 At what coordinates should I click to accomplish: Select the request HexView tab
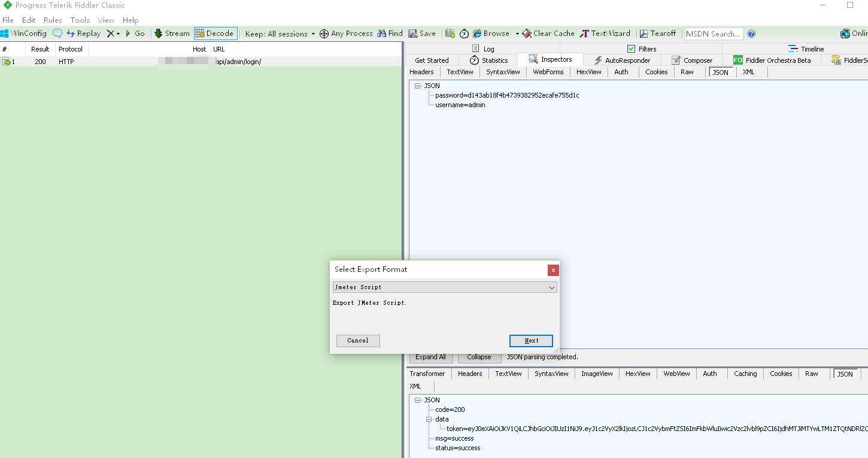(x=589, y=72)
